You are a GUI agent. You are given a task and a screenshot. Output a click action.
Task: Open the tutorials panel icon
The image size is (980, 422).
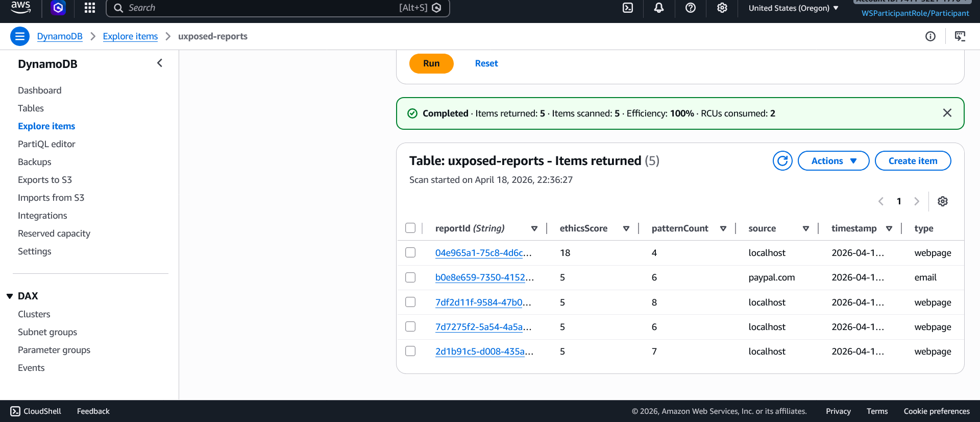(960, 36)
